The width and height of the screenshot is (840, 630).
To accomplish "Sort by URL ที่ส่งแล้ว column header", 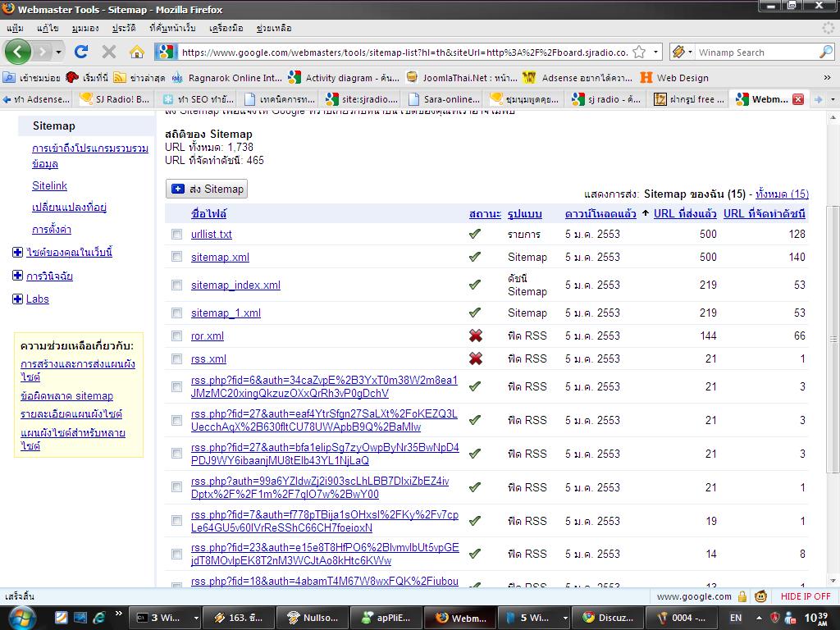I will (x=685, y=213).
